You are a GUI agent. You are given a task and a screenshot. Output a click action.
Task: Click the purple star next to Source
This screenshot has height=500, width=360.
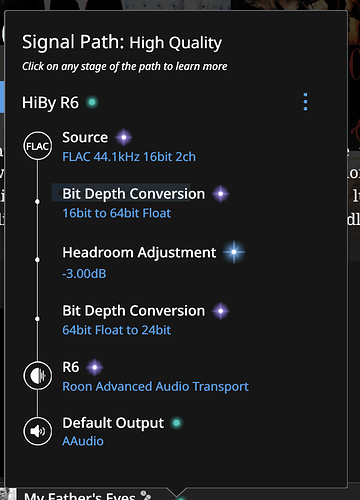point(124,137)
